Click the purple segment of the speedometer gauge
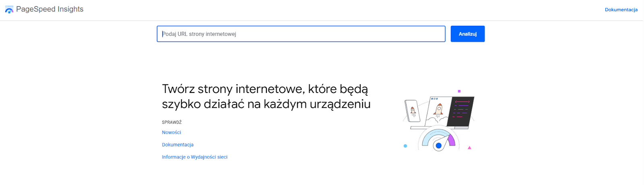This screenshot has height=185, width=644. tap(452, 140)
